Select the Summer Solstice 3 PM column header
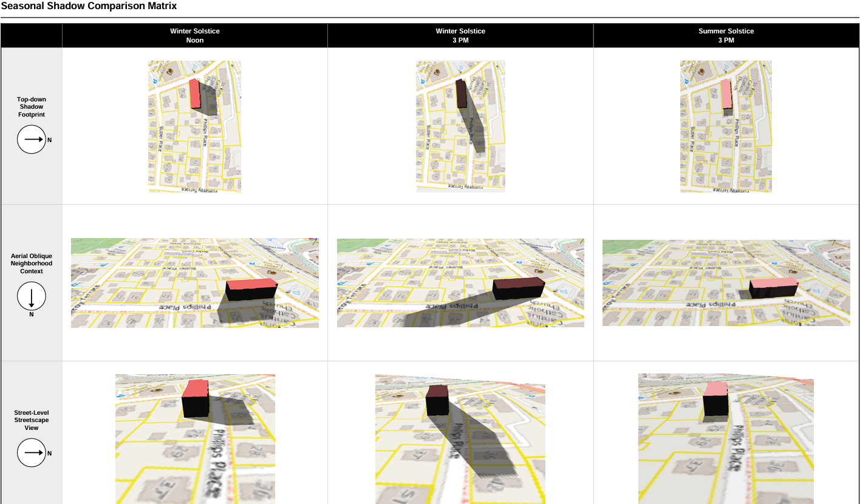 pos(726,36)
